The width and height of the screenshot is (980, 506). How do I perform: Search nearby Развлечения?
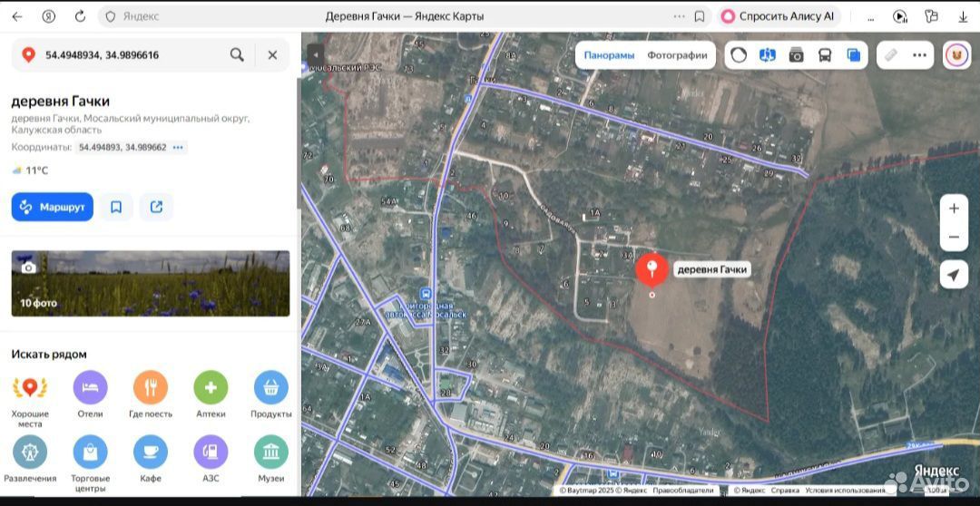point(30,459)
